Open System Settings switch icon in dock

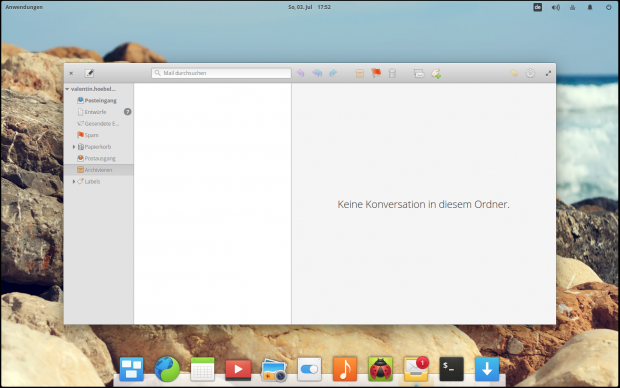point(309,369)
